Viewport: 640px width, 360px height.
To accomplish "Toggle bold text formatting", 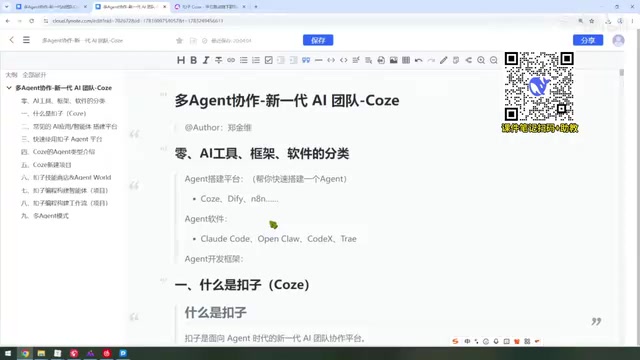I will (193, 60).
